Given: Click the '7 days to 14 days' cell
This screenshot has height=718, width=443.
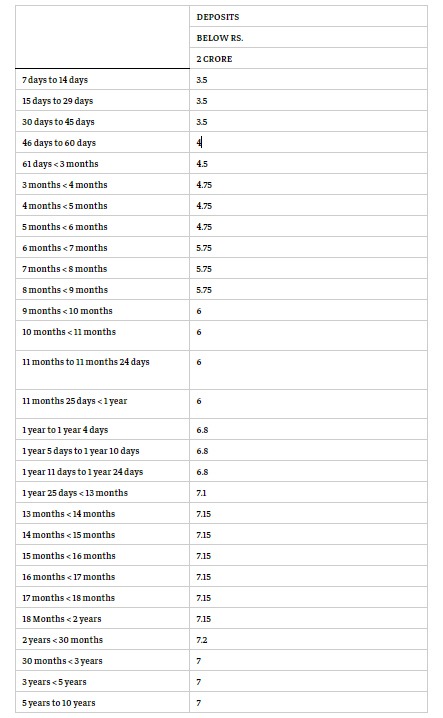Looking at the screenshot, I should tap(102, 80).
